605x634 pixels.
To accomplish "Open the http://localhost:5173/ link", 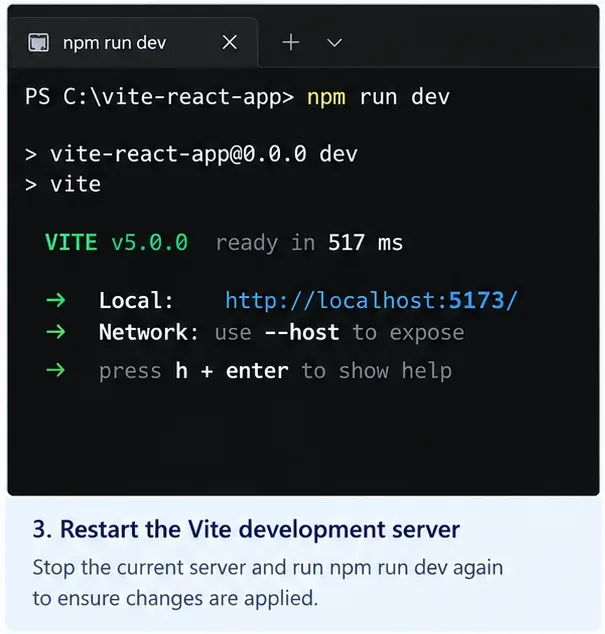I will pos(371,301).
